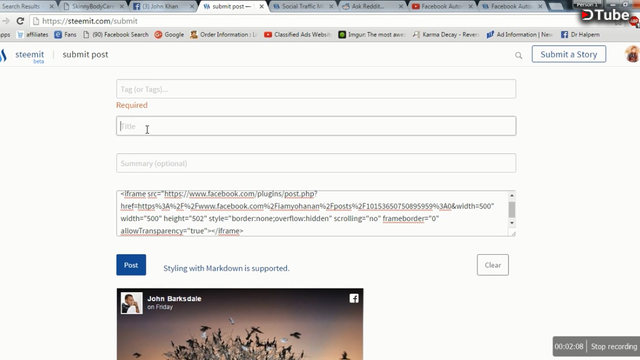Viewport: 640px width, 360px height.
Task: Reload the page with the refresh icon
Action: (x=20, y=21)
